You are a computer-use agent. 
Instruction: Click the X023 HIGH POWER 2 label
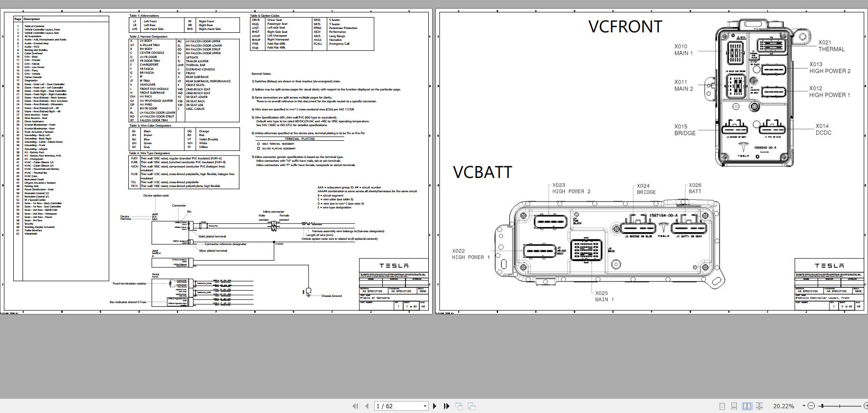click(571, 188)
